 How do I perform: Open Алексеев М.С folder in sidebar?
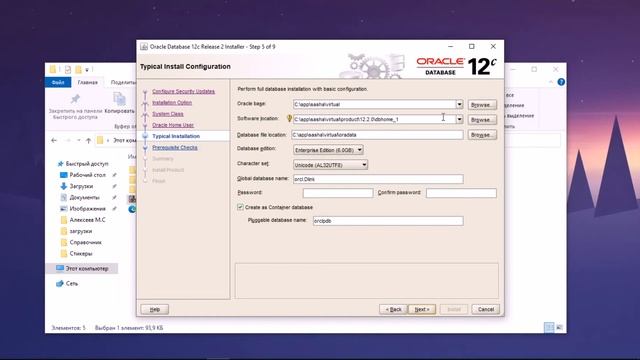(87, 220)
